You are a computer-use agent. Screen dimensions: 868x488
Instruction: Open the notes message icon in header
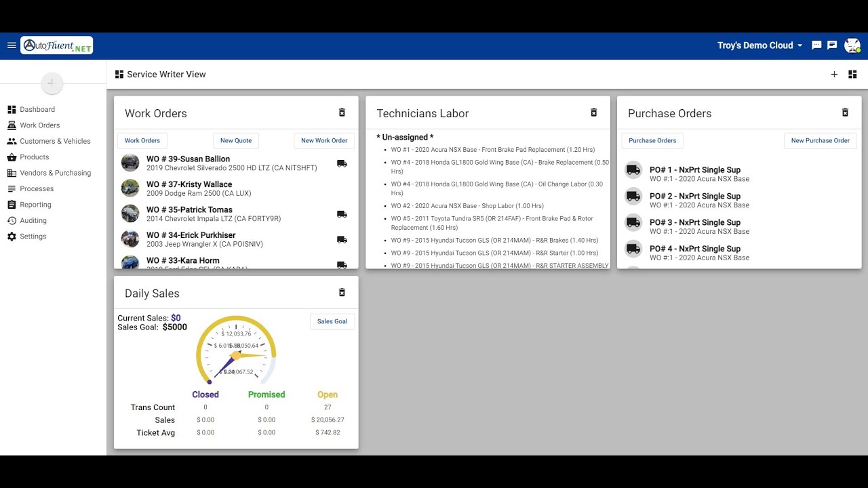(832, 45)
